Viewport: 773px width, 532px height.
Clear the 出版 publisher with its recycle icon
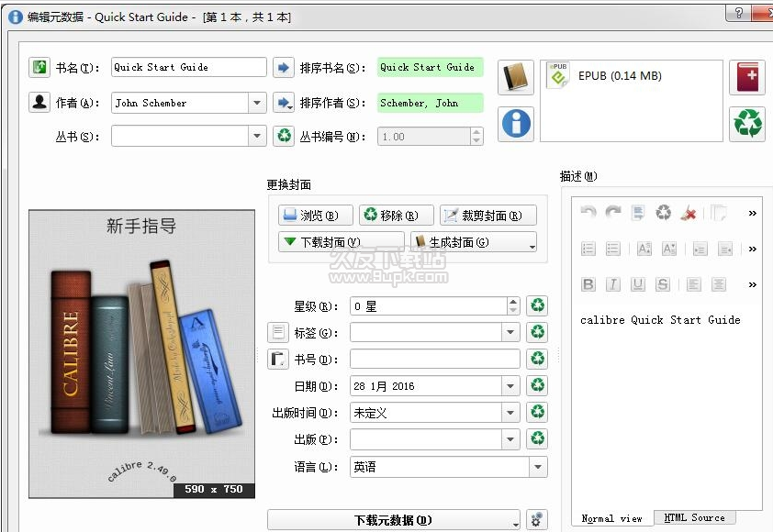point(537,438)
